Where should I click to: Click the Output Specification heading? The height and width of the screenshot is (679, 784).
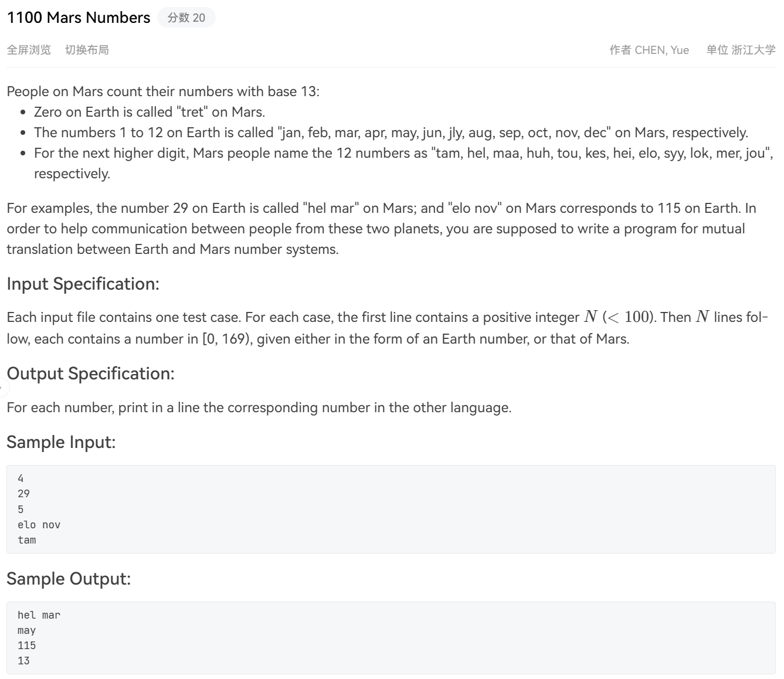click(x=90, y=374)
